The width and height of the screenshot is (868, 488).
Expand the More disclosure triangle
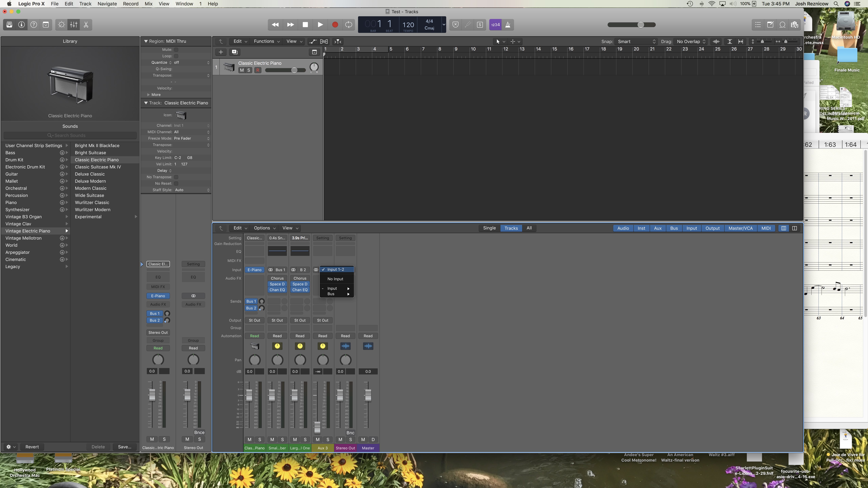(x=148, y=95)
